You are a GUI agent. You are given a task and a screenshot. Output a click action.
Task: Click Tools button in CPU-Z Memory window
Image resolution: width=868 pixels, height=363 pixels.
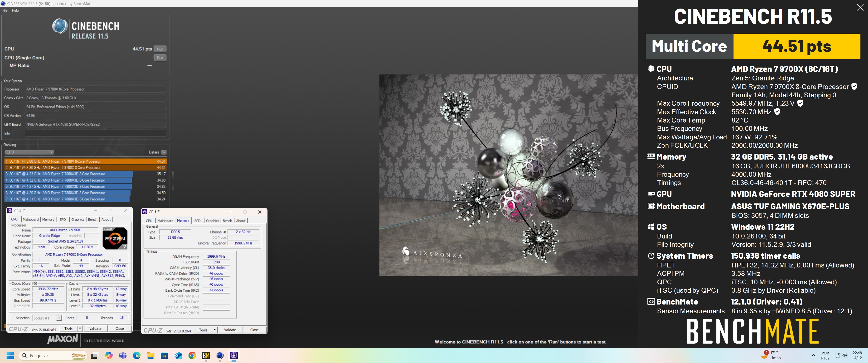point(203,330)
